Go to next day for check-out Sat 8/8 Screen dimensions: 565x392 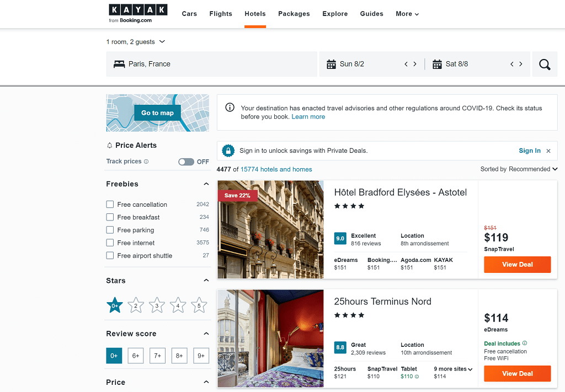click(x=521, y=64)
